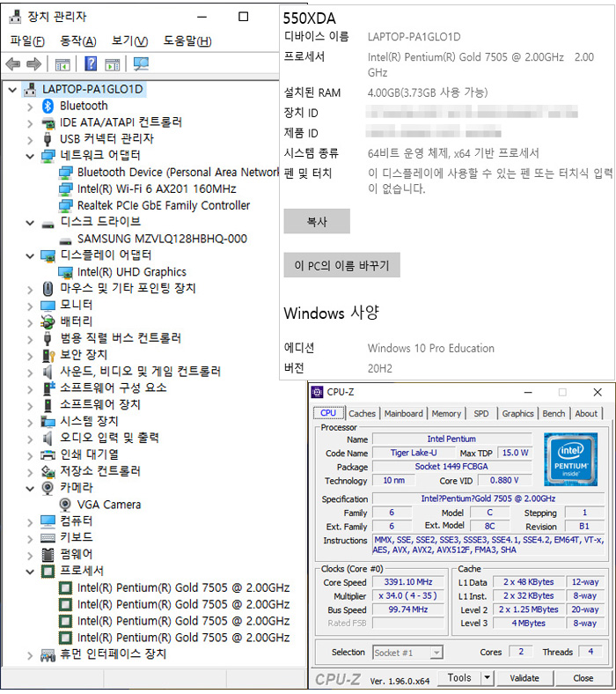
Task: Click the scan for hardware changes monitor icon
Action: pyautogui.click(x=141, y=63)
